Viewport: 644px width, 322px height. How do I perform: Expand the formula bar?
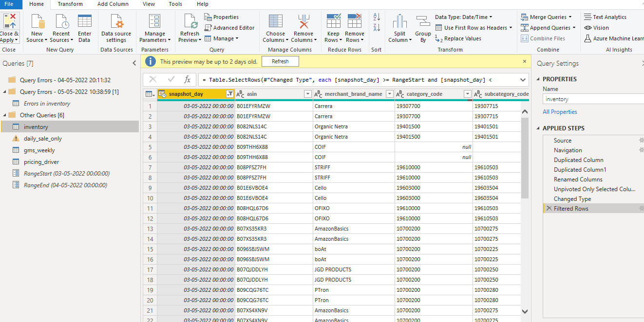[x=523, y=80]
